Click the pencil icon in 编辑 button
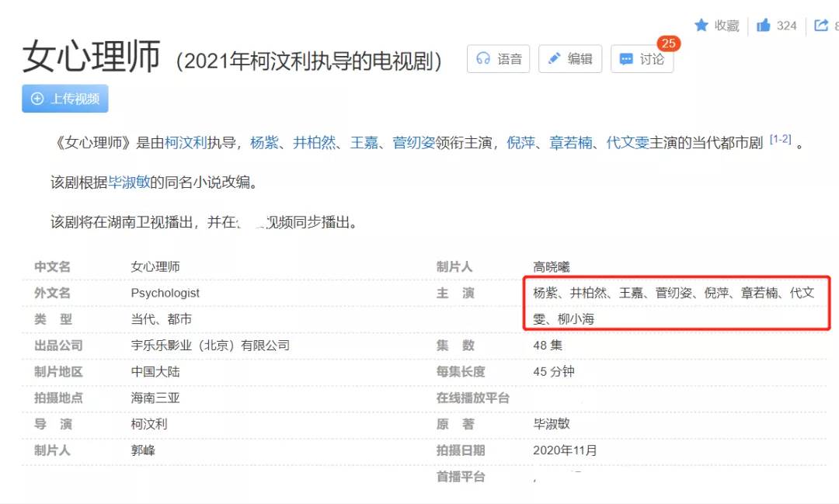 click(555, 58)
